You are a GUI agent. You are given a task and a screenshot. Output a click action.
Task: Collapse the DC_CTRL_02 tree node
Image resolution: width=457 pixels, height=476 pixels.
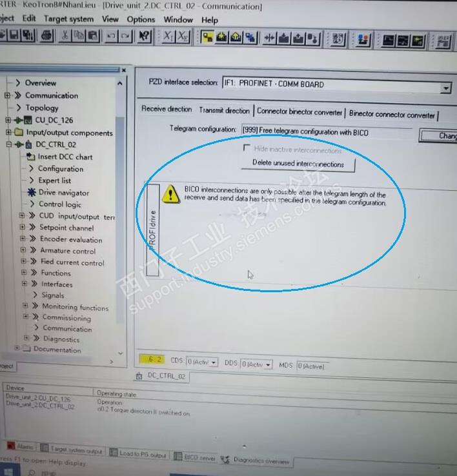9,144
